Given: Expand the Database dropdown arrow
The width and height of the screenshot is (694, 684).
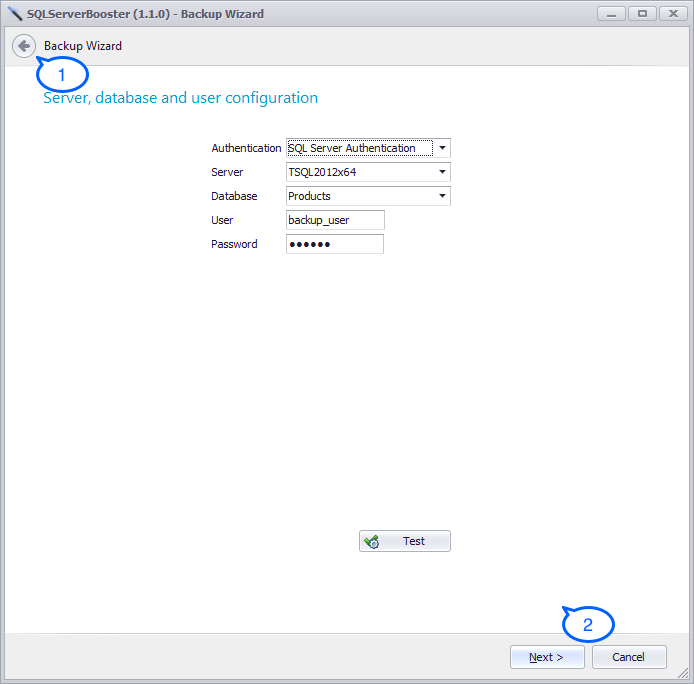Looking at the screenshot, I should (442, 196).
